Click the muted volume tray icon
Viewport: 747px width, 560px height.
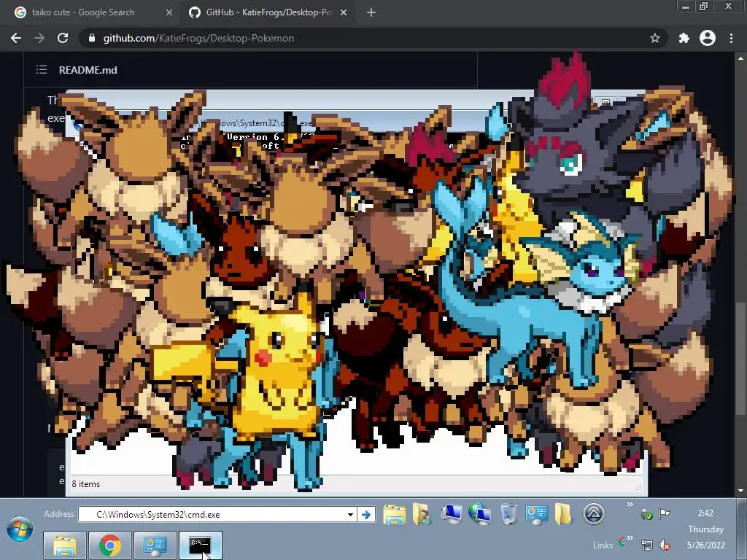(x=664, y=545)
